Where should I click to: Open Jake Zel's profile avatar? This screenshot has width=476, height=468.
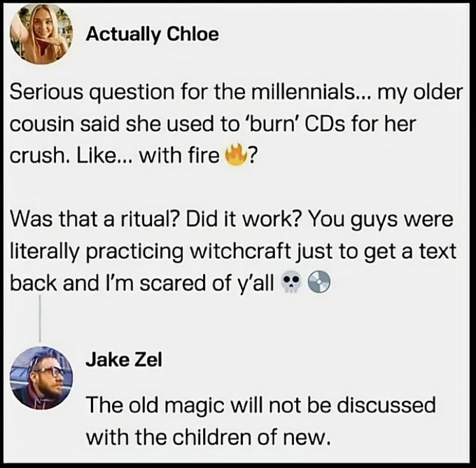(41, 377)
